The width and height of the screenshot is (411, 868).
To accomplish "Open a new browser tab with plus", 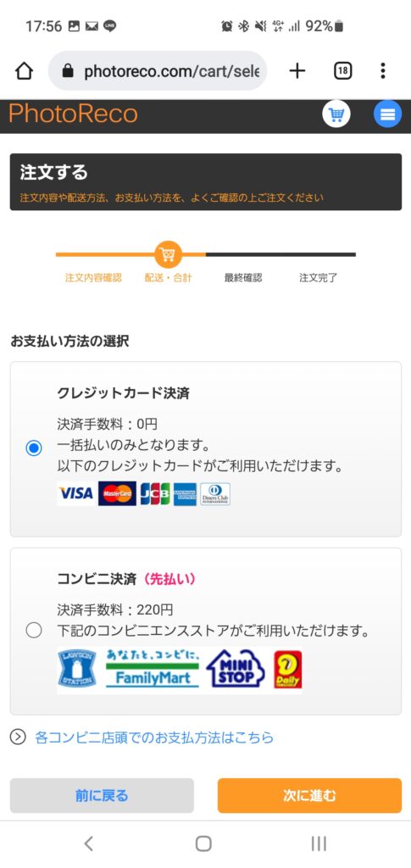I will click(x=297, y=71).
